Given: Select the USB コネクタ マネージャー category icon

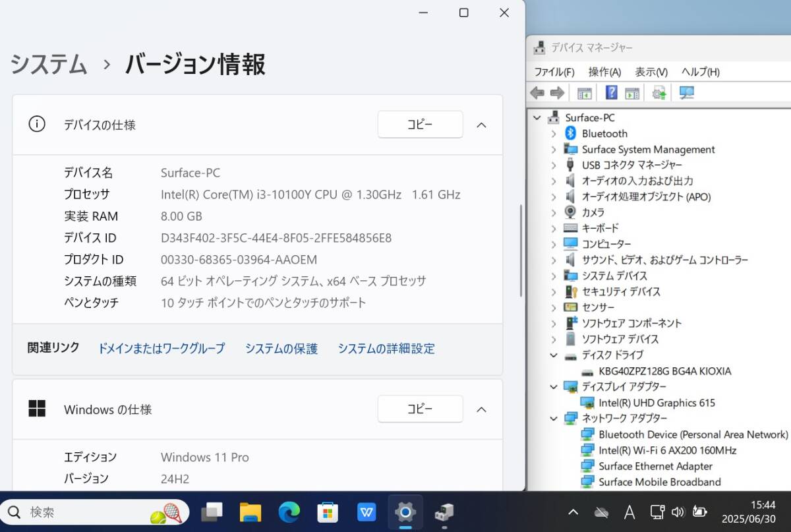Looking at the screenshot, I should pos(571,165).
